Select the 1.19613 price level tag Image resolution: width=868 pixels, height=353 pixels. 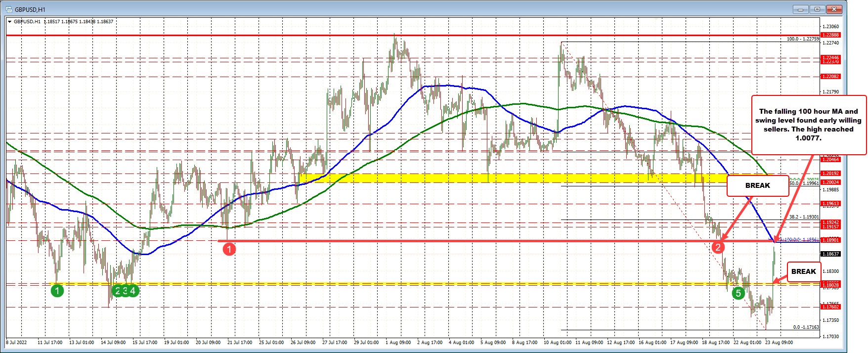pyautogui.click(x=830, y=203)
